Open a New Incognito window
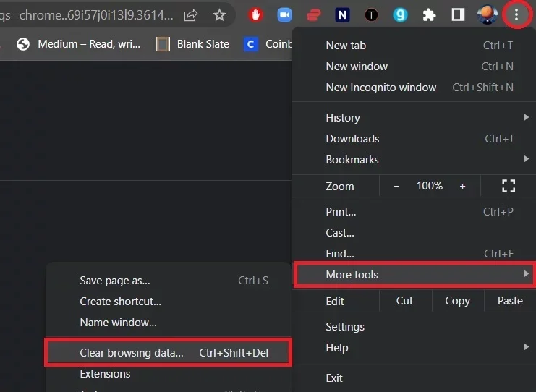 click(x=414, y=88)
